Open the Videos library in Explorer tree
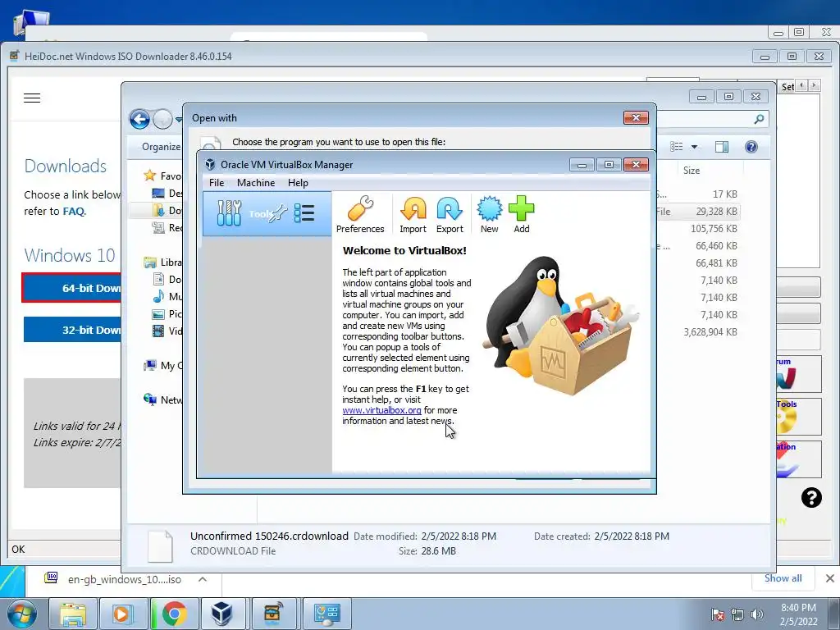 167,331
